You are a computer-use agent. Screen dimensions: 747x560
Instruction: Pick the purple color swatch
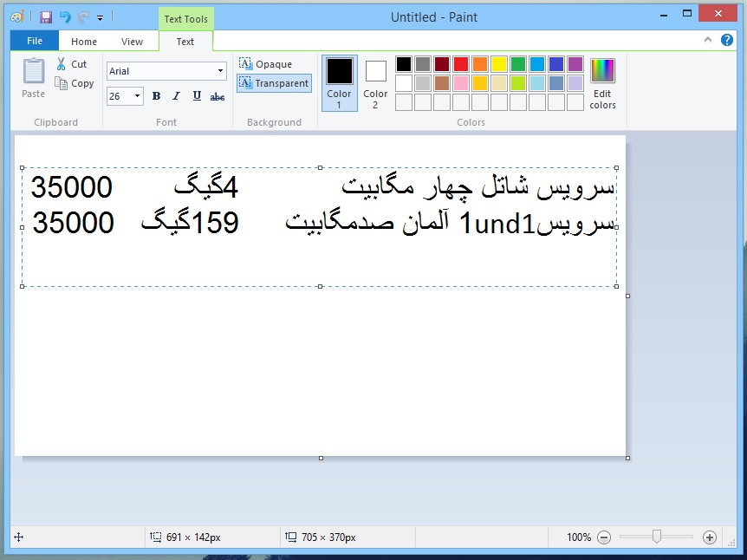pyautogui.click(x=575, y=64)
